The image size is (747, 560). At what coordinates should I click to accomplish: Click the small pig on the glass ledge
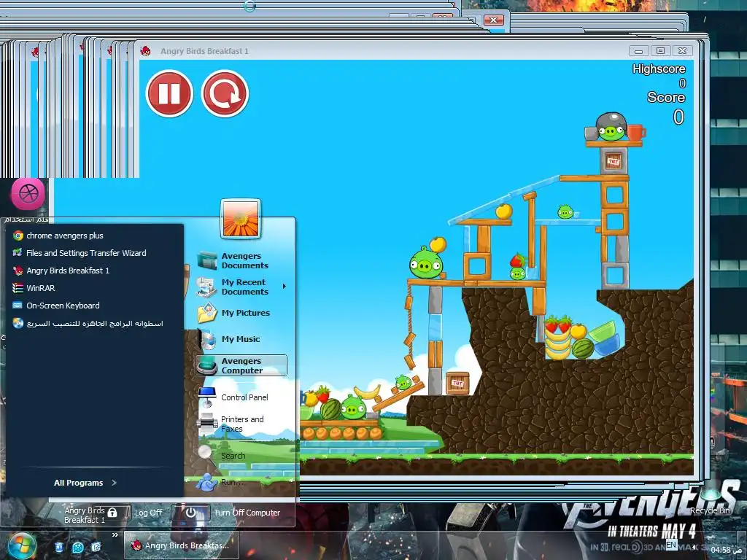pos(565,211)
